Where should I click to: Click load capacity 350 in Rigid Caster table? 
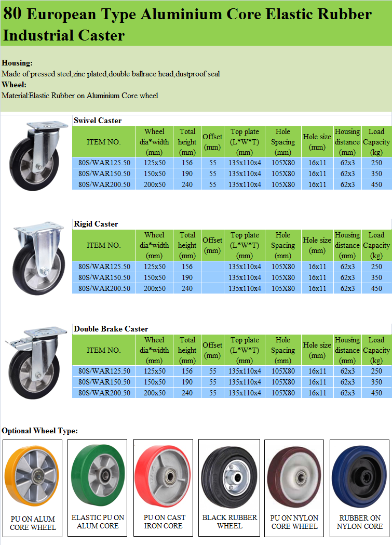click(376, 277)
